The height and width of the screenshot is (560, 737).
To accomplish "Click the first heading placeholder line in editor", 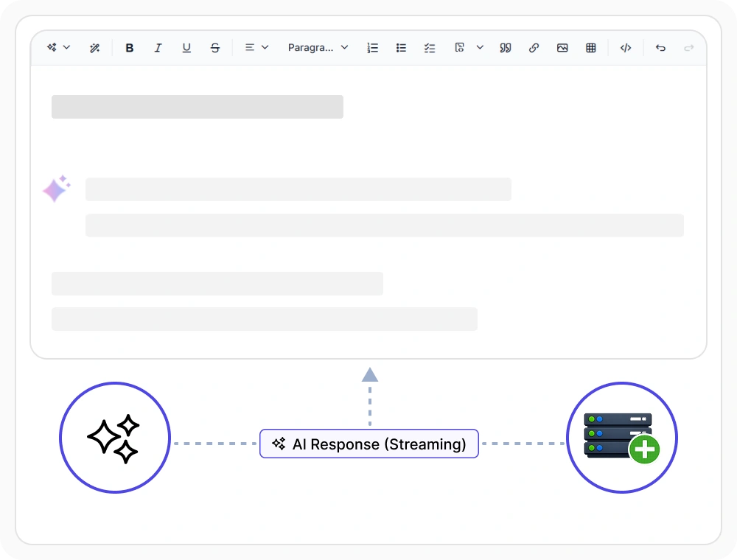I will pyautogui.click(x=198, y=107).
